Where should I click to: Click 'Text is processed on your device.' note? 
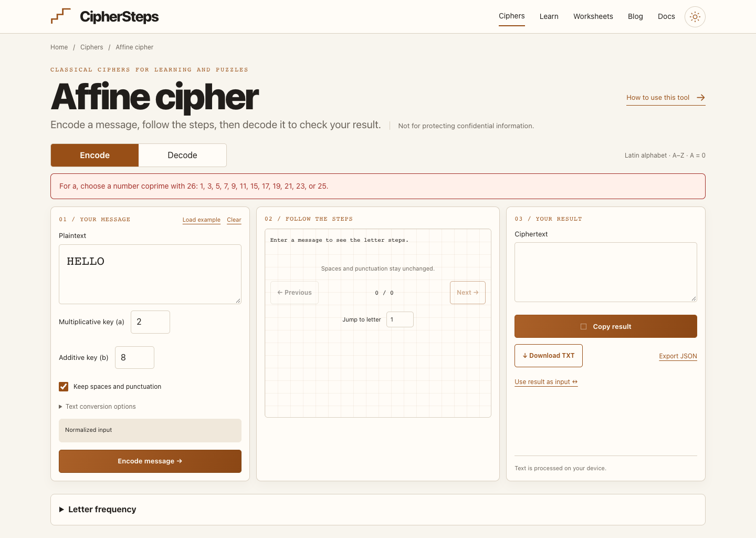point(560,468)
